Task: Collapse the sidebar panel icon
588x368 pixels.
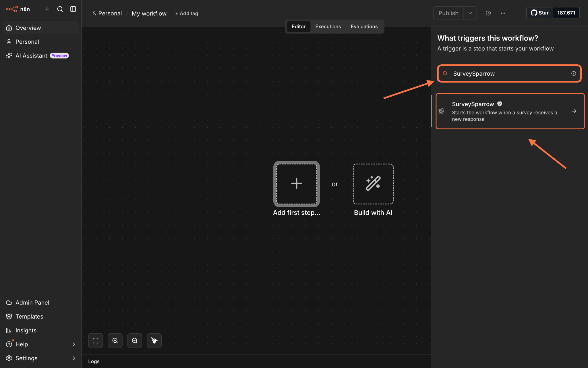Action: click(73, 9)
